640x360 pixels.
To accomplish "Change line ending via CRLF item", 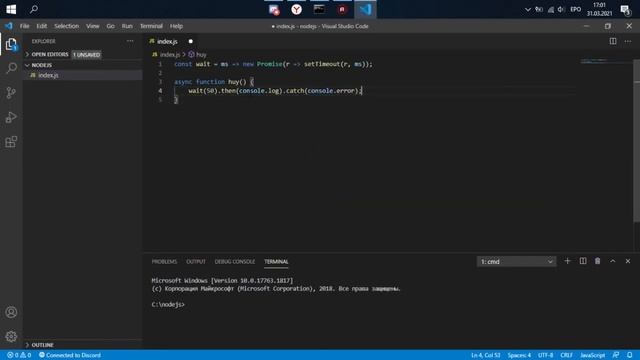I will tap(566, 355).
